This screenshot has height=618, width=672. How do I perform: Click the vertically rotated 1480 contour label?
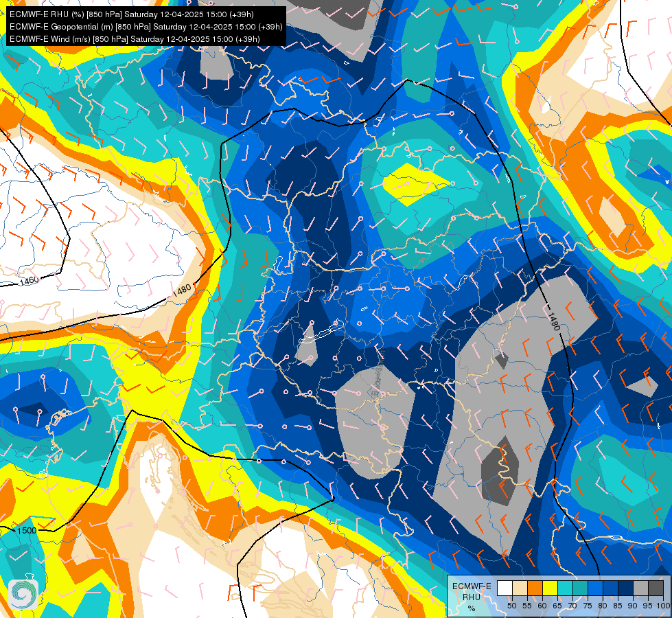(554, 321)
